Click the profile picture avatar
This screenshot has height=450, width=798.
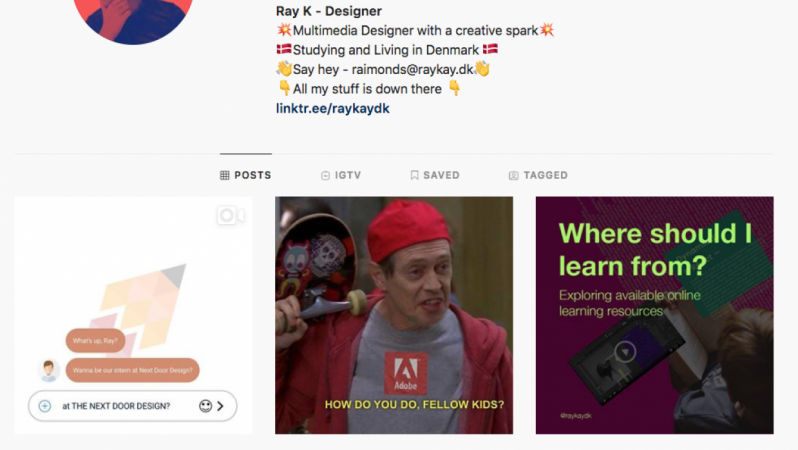pyautogui.click(x=133, y=20)
